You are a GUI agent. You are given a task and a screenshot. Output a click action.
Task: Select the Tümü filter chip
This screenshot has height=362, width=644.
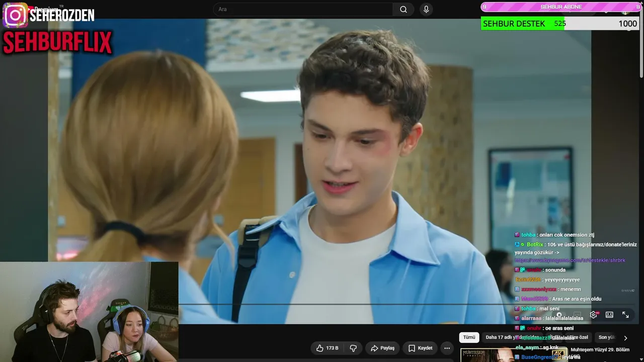[469, 337]
